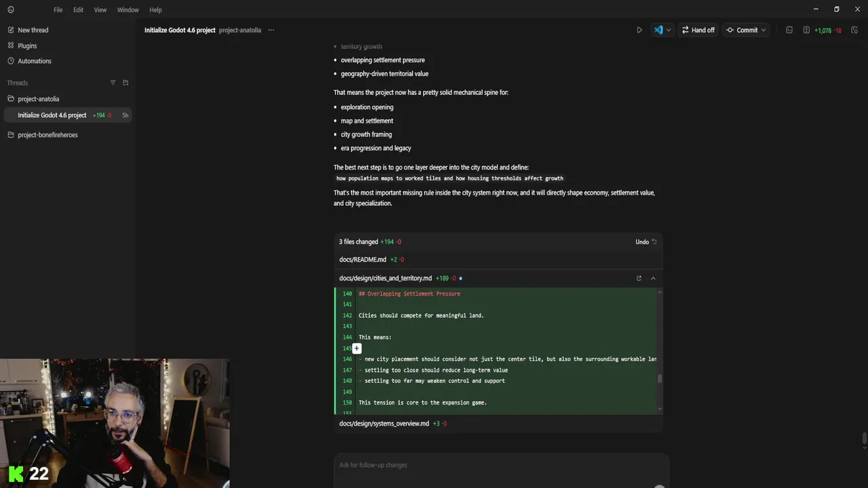This screenshot has width=868, height=488.
Task: Open cities_and_territory.md in external editor
Action: coord(639,278)
